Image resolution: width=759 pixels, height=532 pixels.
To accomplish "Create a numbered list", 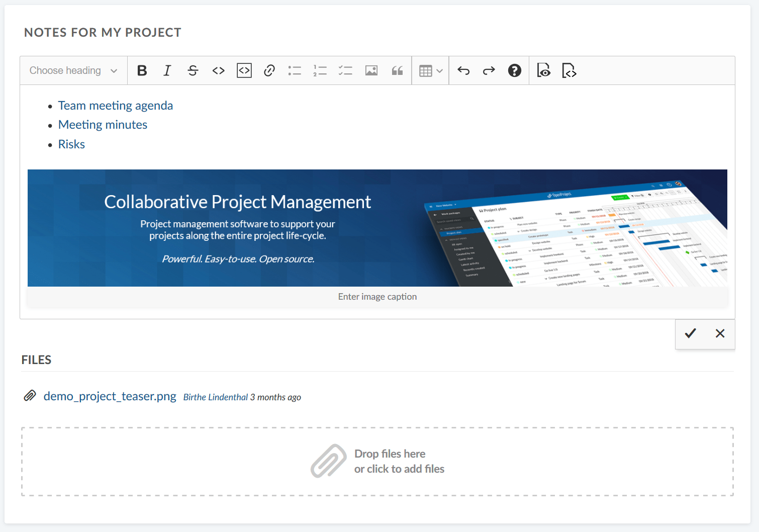I will pyautogui.click(x=320, y=70).
